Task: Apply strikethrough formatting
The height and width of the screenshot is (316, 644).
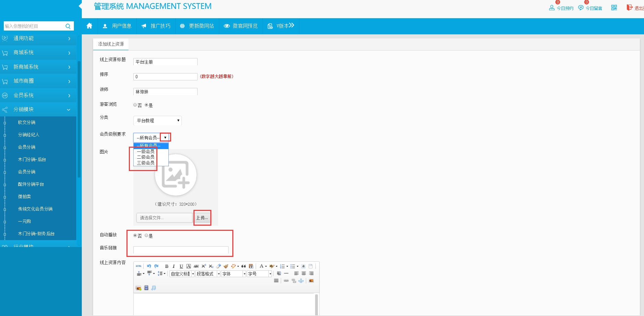Action: click(196, 266)
